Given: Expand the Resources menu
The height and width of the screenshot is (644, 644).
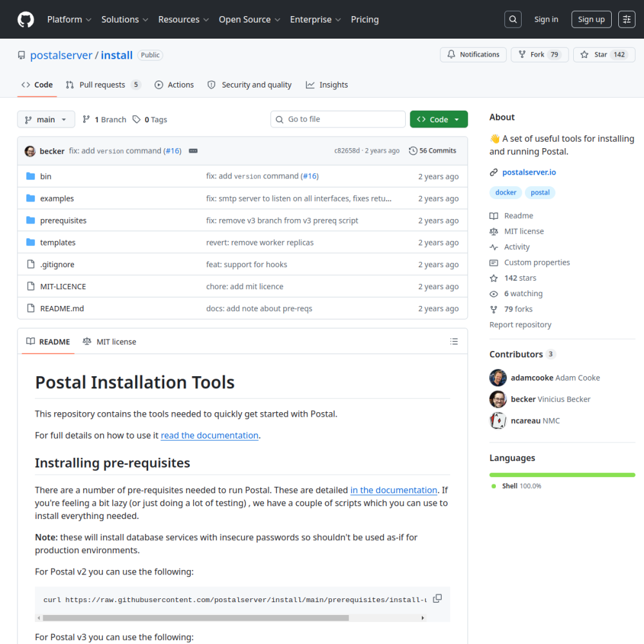Looking at the screenshot, I should pyautogui.click(x=183, y=19).
